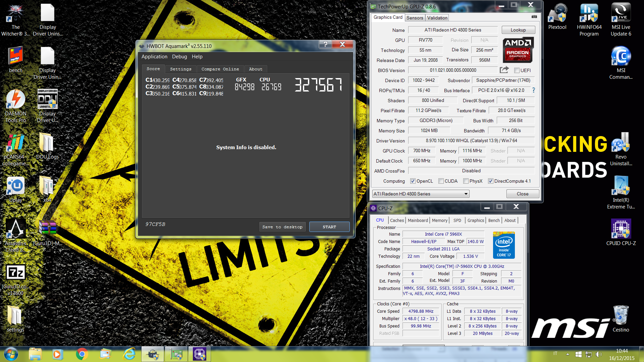Switch to GPU-Z Sensors tab
Screen dimensions: 644x362
(x=415, y=18)
